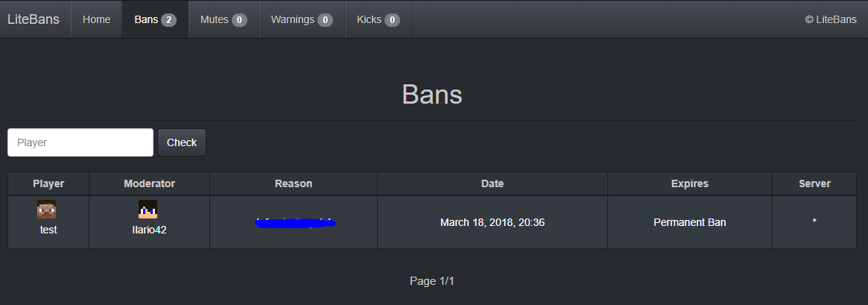Screen dimensions: 868x305
Task: Switch to the Mutes tab
Action: pyautogui.click(x=224, y=19)
